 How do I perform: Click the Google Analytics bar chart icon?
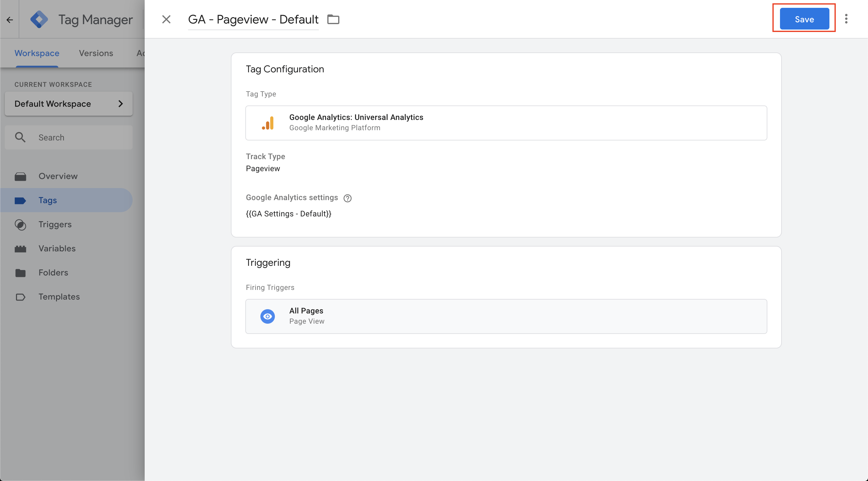tap(268, 123)
